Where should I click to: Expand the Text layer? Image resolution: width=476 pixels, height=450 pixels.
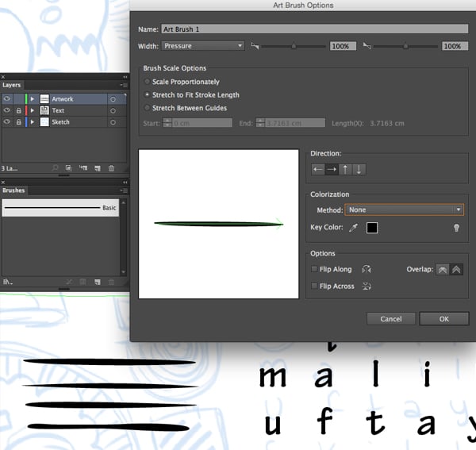click(33, 110)
